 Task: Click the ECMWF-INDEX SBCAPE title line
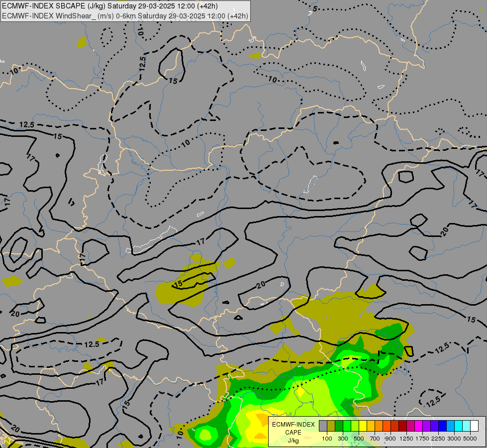point(110,6)
